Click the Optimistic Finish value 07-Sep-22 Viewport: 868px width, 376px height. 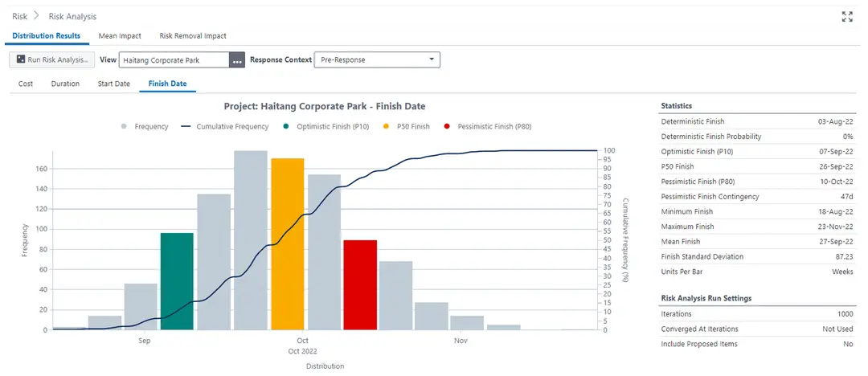[836, 151]
